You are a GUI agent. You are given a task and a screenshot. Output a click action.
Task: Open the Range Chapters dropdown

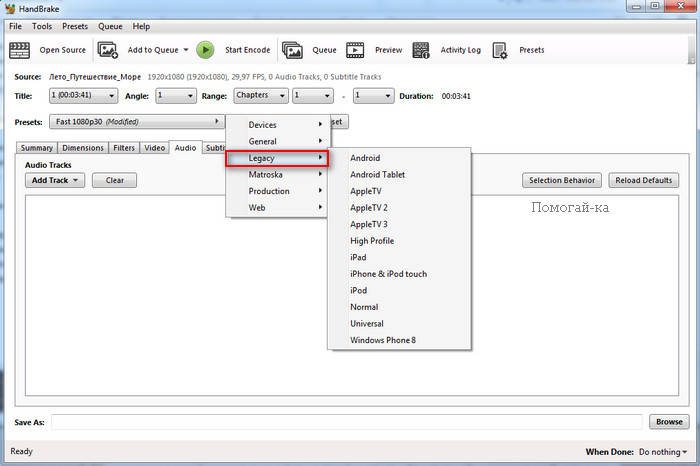261,96
